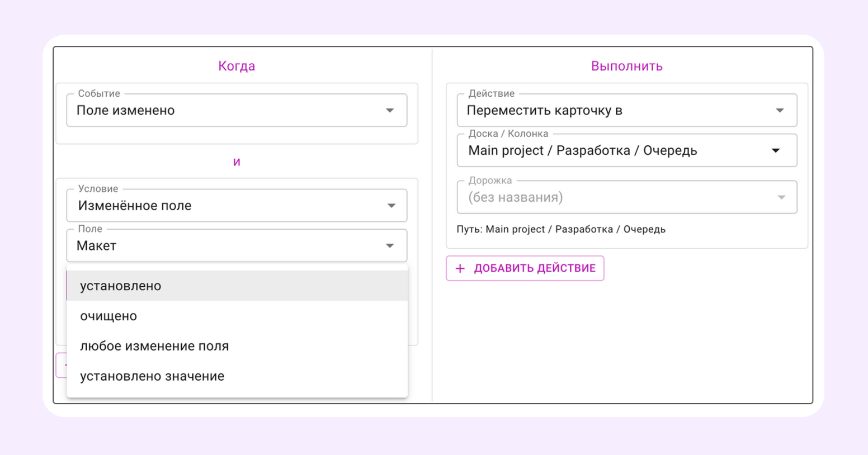The image size is (868, 455).
Task: Click the Когда heading
Action: coord(237,66)
